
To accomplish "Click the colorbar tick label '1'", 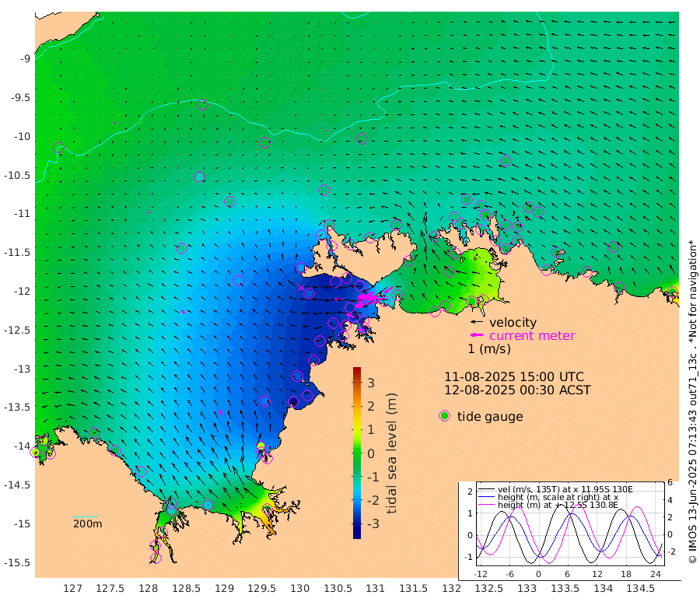I will point(371,429).
